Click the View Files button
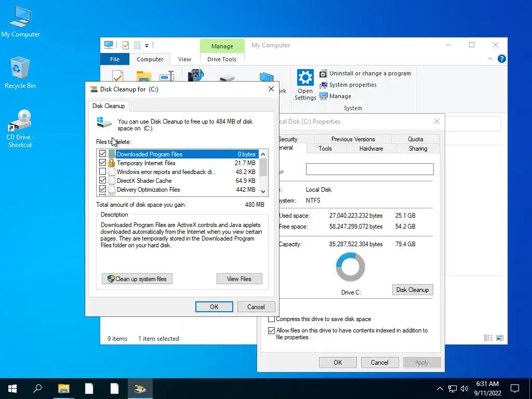 (x=239, y=279)
